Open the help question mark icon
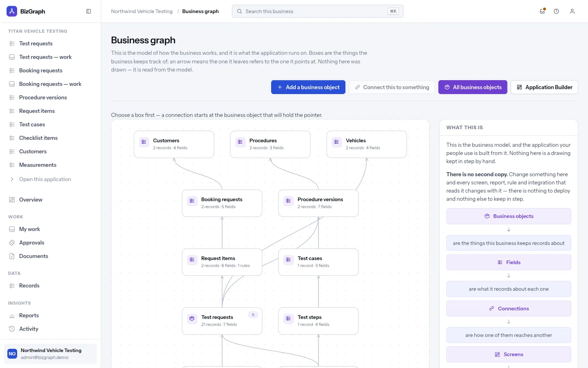Screen dimensions: 588x368 tap(556, 11)
